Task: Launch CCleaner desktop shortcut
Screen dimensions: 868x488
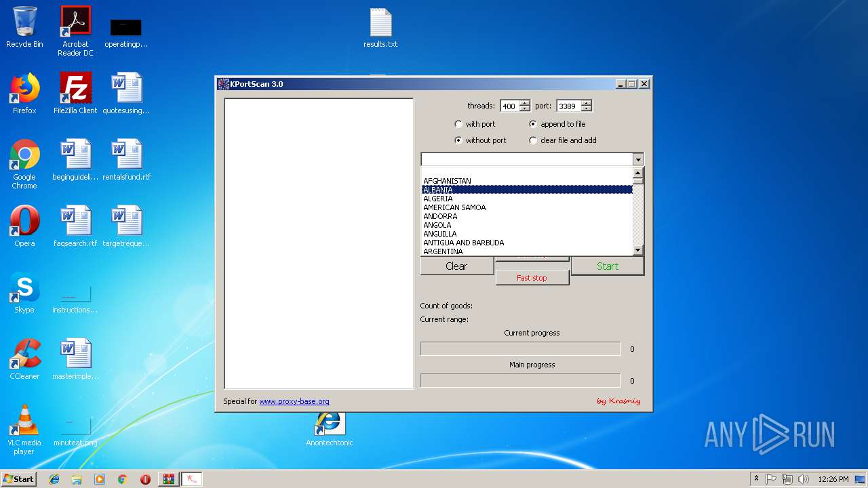Action: tap(24, 359)
